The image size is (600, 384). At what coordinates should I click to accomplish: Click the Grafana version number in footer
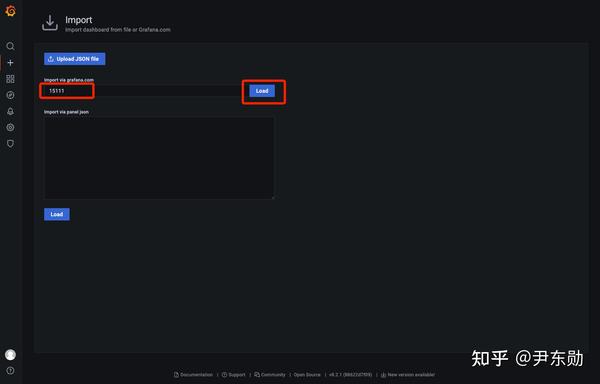click(x=350, y=375)
